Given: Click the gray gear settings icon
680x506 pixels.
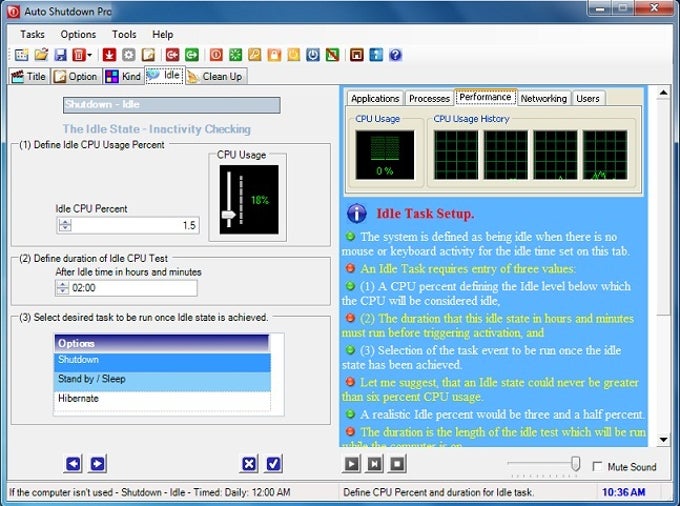Looking at the screenshot, I should coord(129,55).
